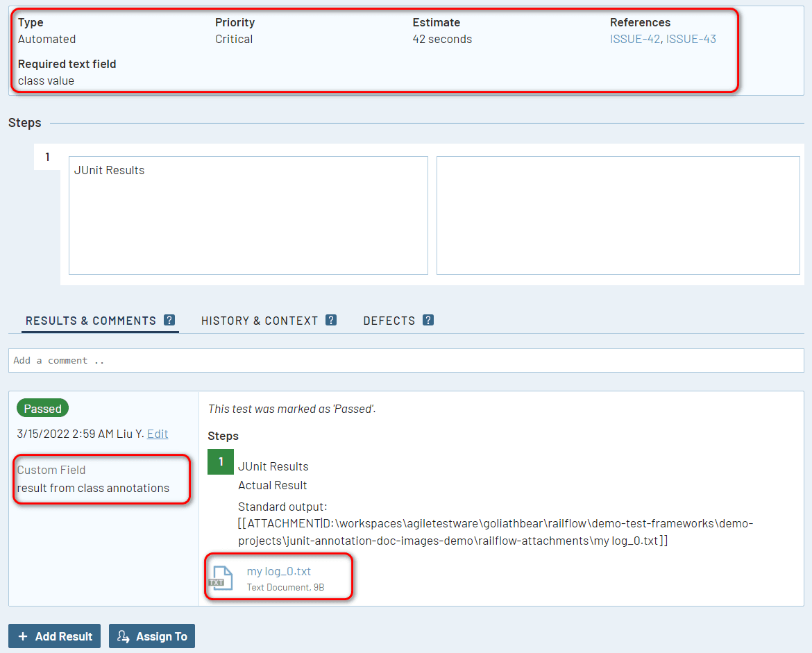Click the TXT file icon for my log_0.txt
The height and width of the screenshot is (653, 812).
coord(221,577)
